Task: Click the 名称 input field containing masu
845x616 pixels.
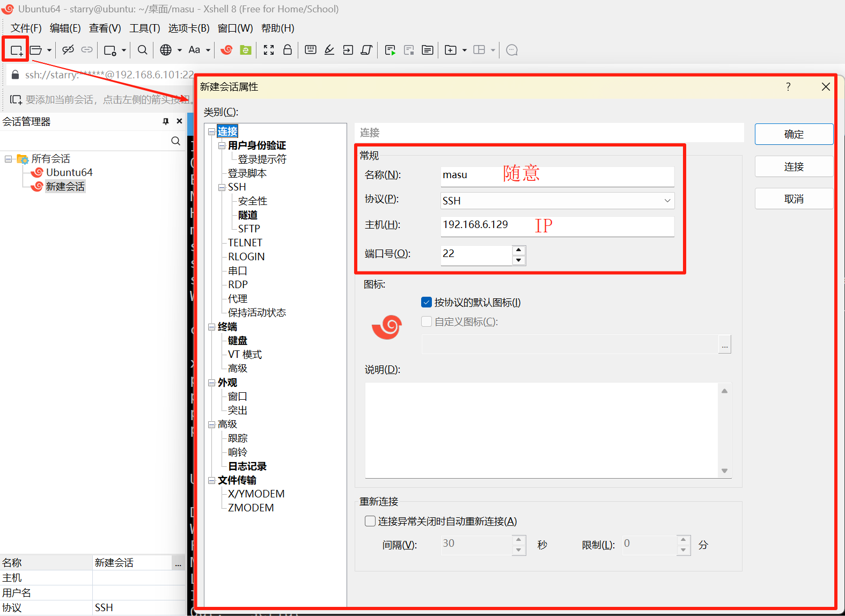Action: pos(557,176)
